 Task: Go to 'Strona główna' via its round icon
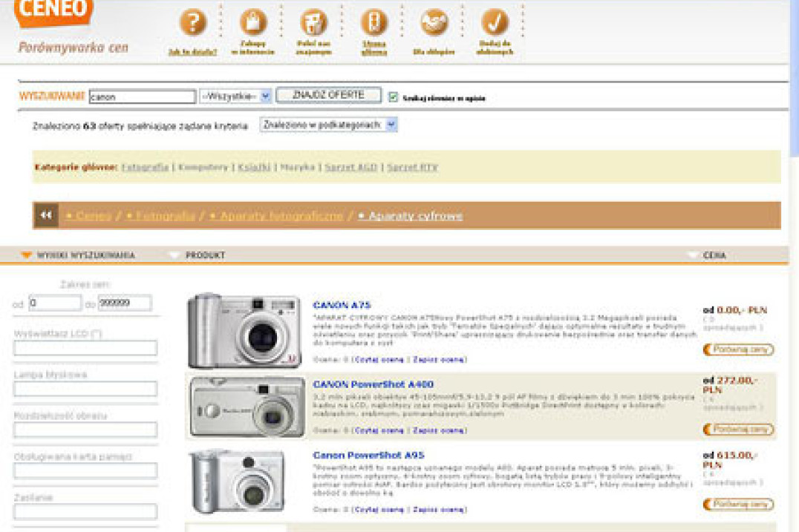pyautogui.click(x=374, y=22)
